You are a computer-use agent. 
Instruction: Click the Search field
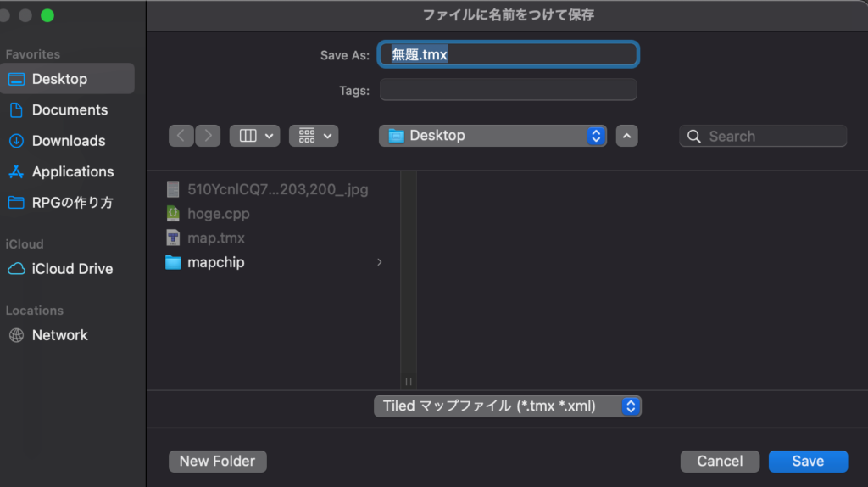coord(763,137)
